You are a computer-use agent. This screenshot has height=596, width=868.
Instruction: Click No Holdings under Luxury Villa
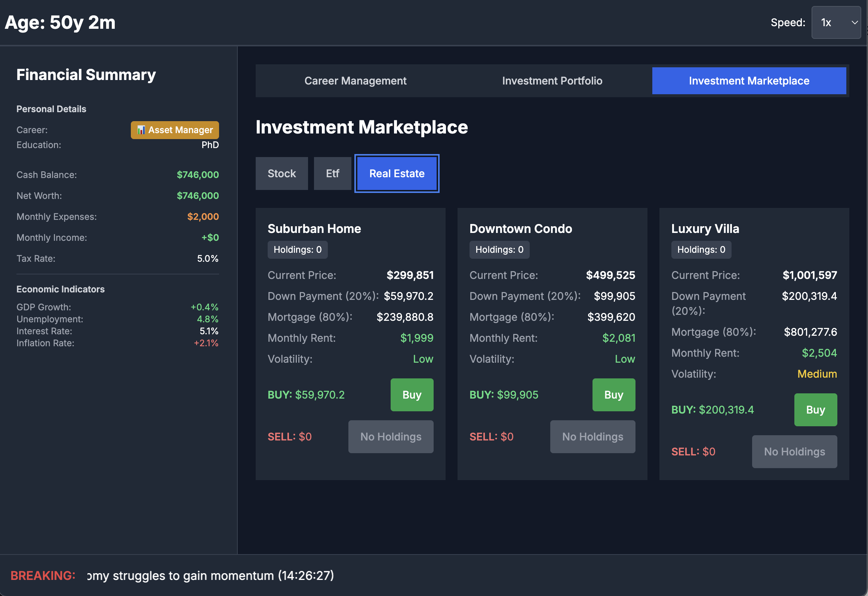794,451
